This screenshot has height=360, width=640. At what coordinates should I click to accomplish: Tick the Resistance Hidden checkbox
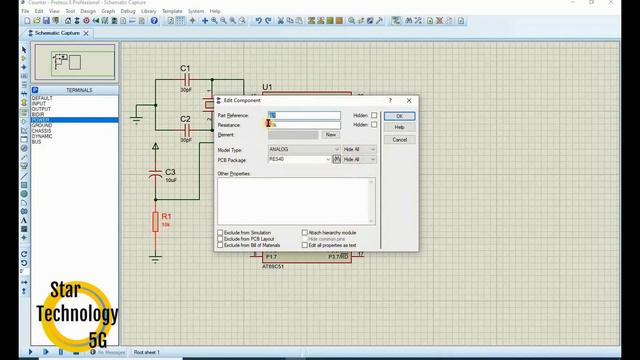click(374, 124)
